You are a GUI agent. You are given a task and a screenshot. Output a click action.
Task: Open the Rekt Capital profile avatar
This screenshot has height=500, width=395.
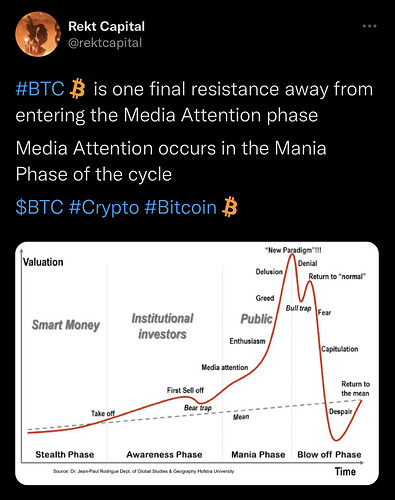tap(38, 34)
